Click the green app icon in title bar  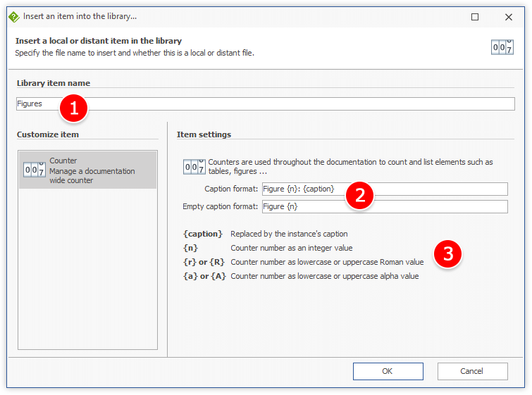[x=13, y=16]
